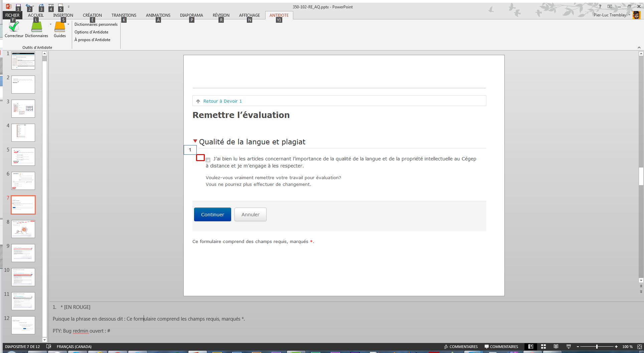
Task: Select normal view button in status bar
Action: tap(531, 347)
